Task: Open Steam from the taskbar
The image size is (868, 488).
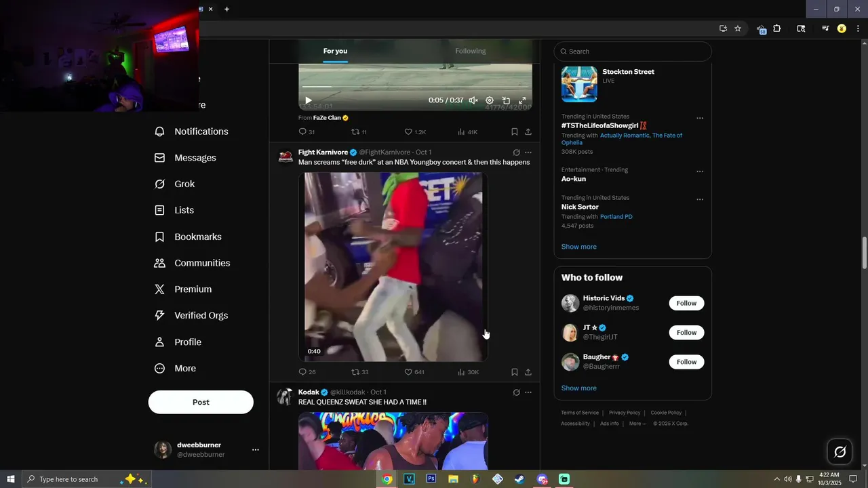Action: pos(519,479)
